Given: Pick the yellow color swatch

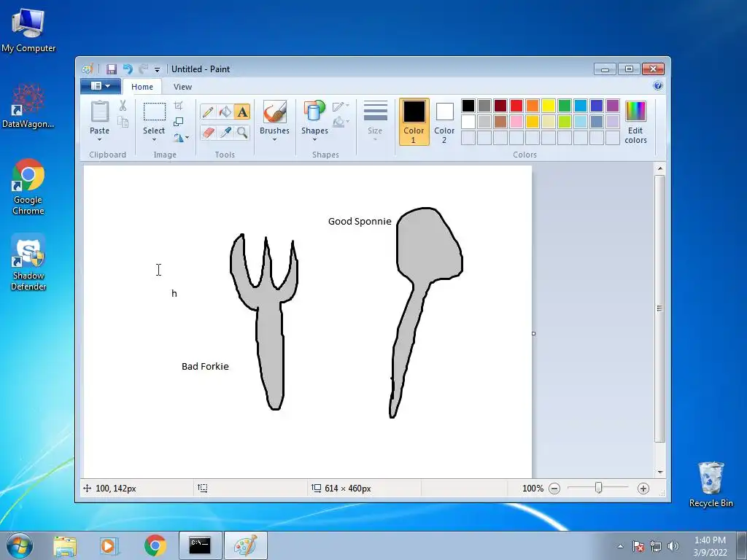Looking at the screenshot, I should [549, 106].
